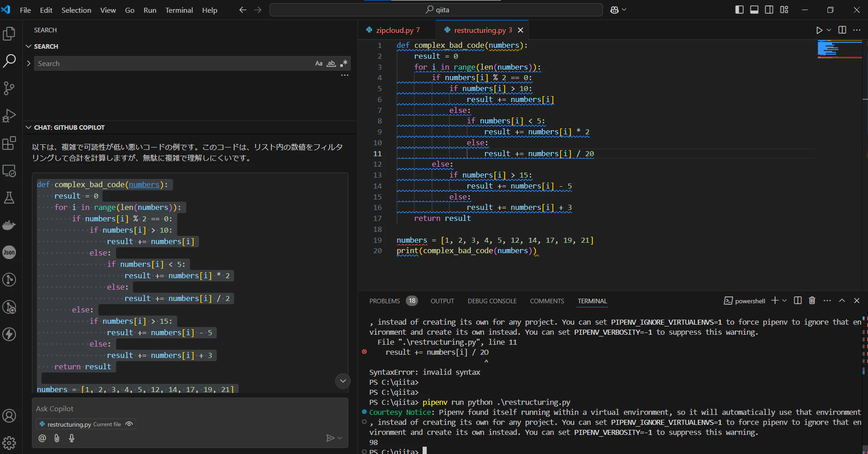Kill the terminal with trash icon
868x454 pixels.
pyautogui.click(x=812, y=301)
